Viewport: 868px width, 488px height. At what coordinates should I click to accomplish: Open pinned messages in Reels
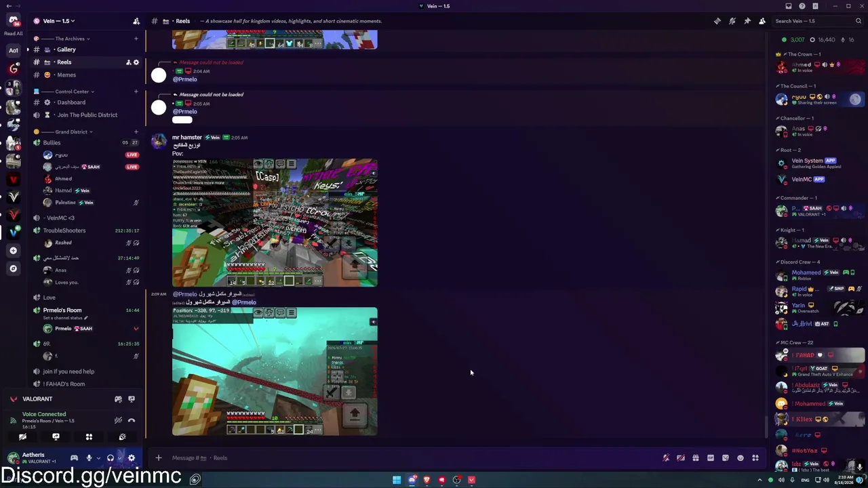[x=747, y=21]
